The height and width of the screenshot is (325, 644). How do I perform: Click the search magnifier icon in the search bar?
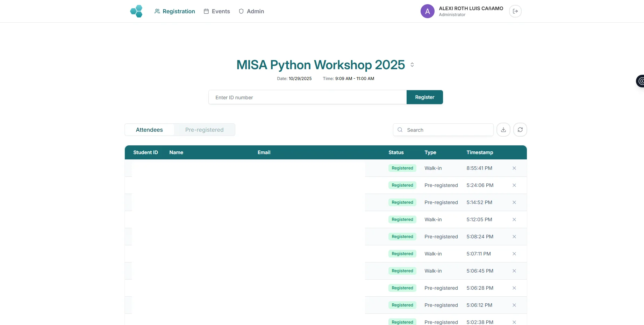click(400, 130)
